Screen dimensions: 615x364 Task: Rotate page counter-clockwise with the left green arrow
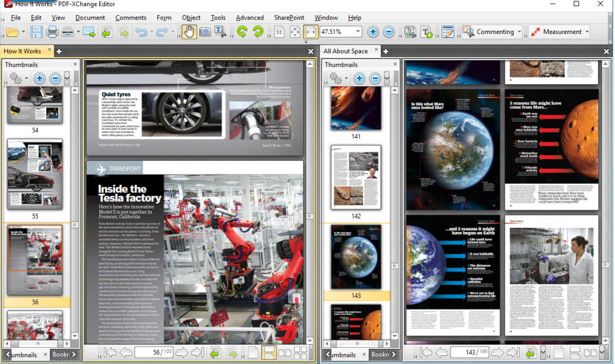[242, 32]
